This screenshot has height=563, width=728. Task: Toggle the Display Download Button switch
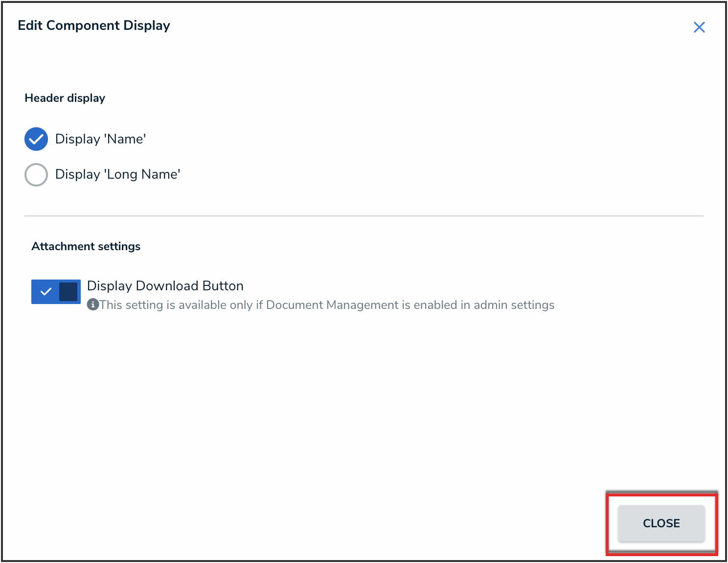(x=56, y=292)
